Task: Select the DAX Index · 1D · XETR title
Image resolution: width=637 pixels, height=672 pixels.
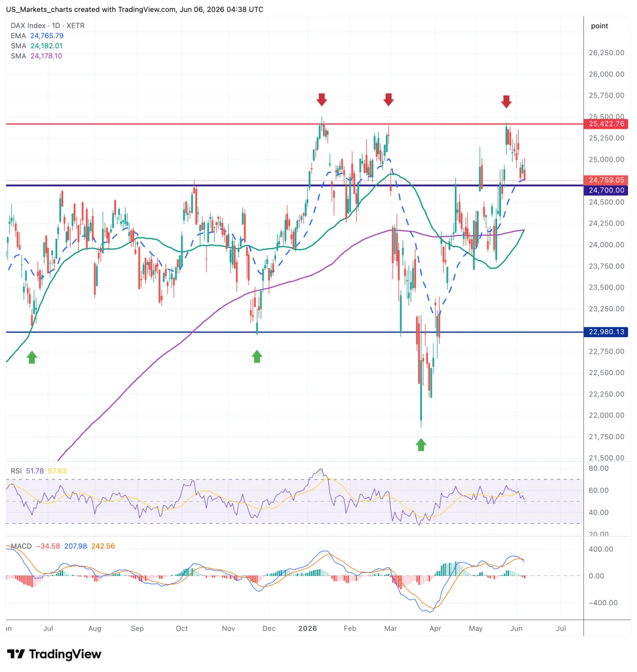Action: coord(48,25)
